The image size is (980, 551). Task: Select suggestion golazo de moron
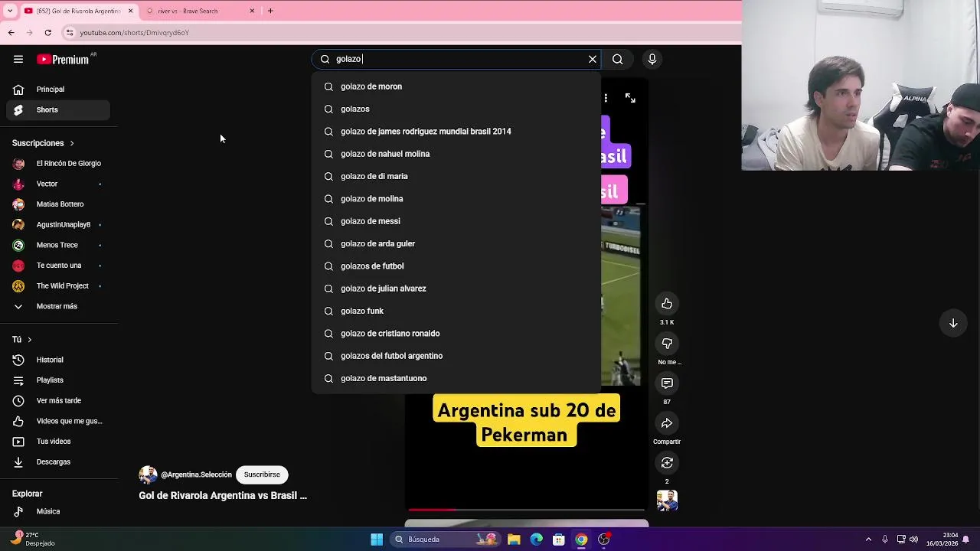[x=456, y=86]
